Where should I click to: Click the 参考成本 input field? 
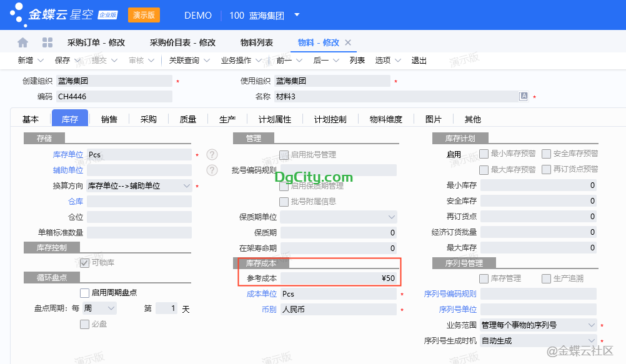click(x=338, y=278)
